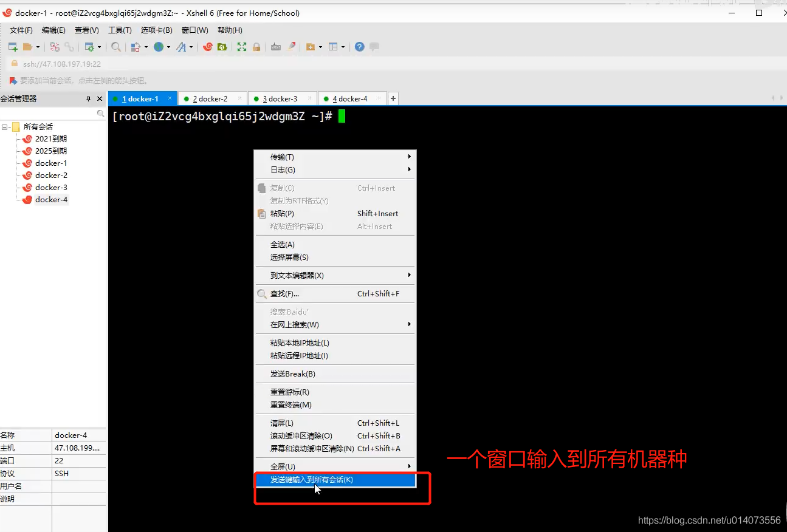Click the New folder toolbar icon
787x532 pixels.
(311, 47)
